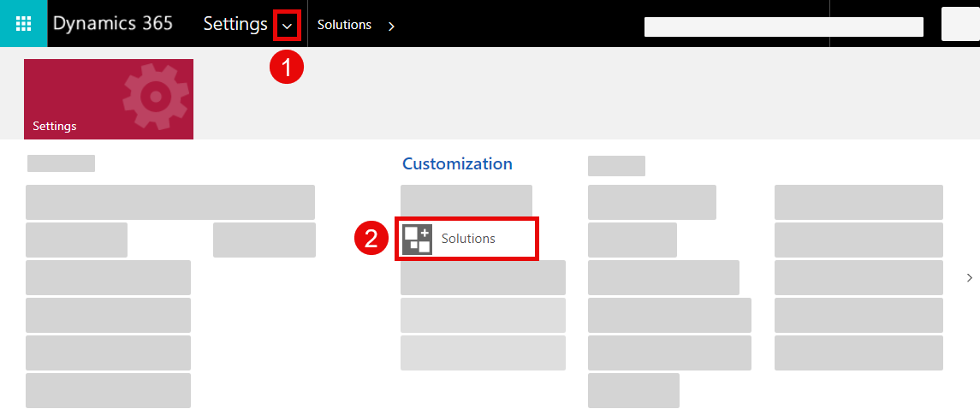This screenshot has width=980, height=409.
Task: Select the red Settings tile
Action: coord(108,98)
